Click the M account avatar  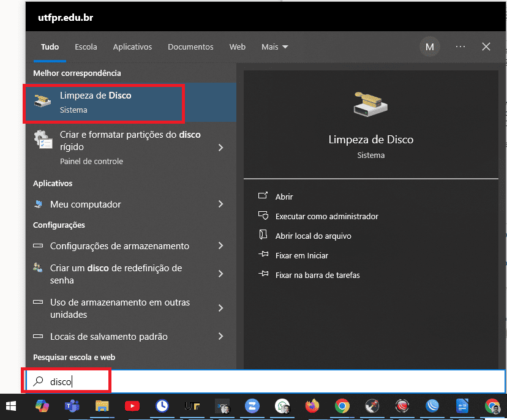click(x=430, y=47)
